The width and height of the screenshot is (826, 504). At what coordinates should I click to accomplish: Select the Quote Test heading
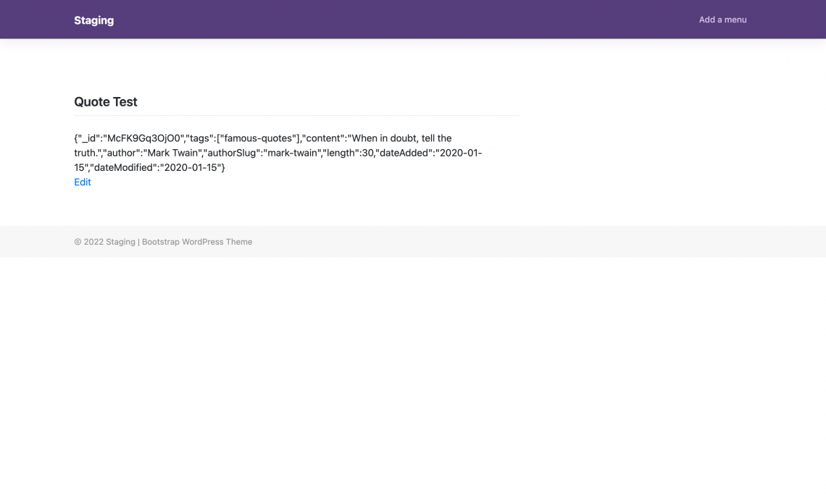pos(106,101)
